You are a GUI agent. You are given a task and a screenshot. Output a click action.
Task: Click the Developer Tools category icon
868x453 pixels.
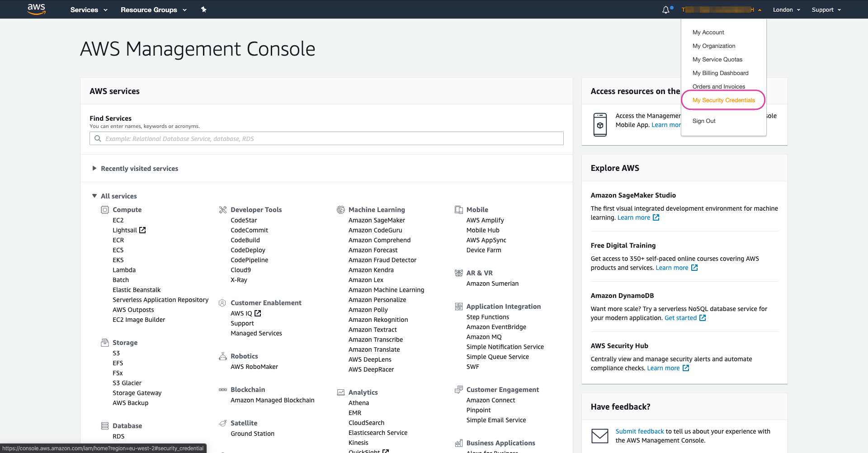click(223, 210)
